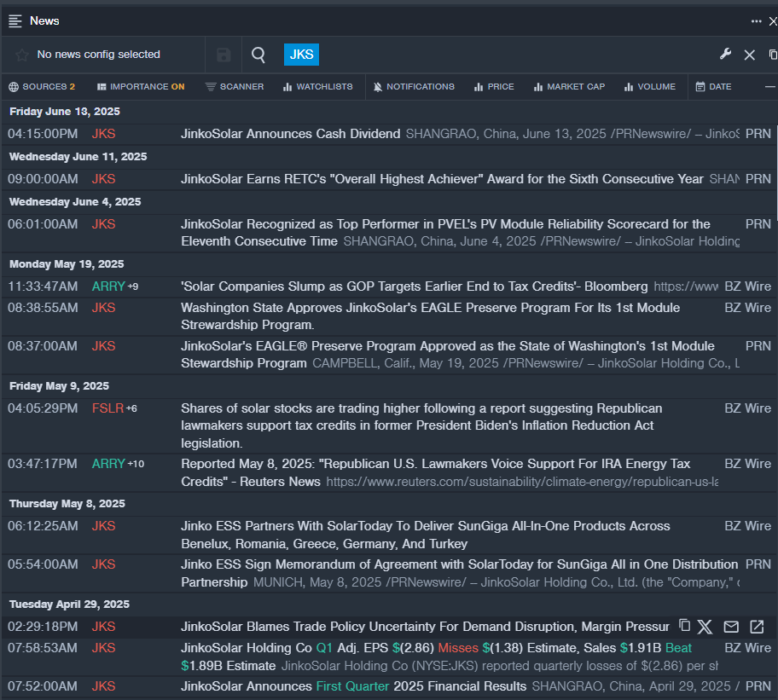Open the Scanner filter
The width and height of the screenshot is (778, 700).
(235, 87)
